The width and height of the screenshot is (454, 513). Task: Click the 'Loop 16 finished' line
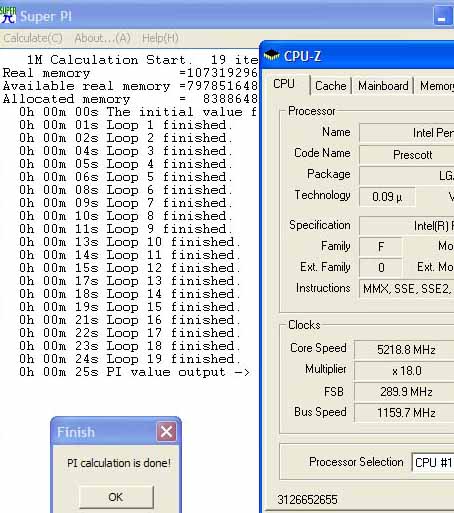coord(129,320)
